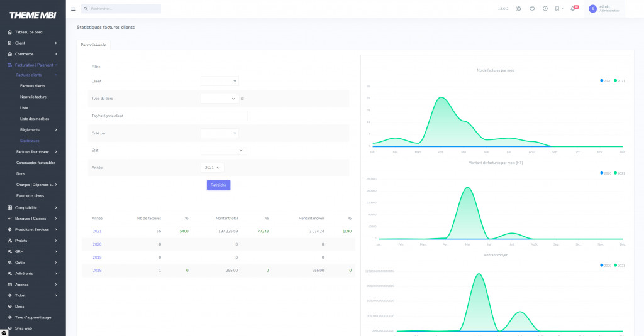Click the admin user avatar
Viewport: 644px width, 336px height.
(592, 9)
